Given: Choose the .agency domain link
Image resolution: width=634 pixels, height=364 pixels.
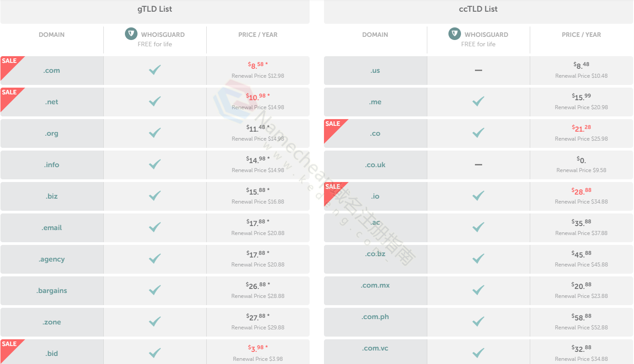Looking at the screenshot, I should pyautogui.click(x=52, y=259).
